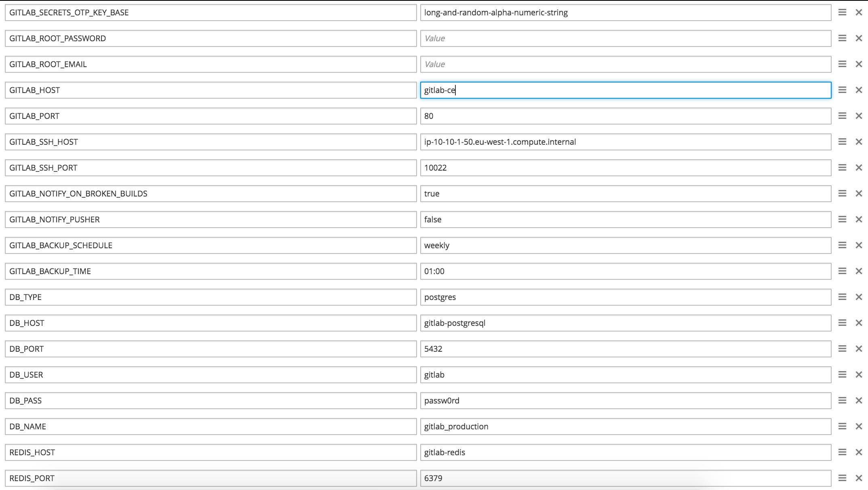Remove the GITLAB_ROOT_EMAIL variable

click(859, 64)
